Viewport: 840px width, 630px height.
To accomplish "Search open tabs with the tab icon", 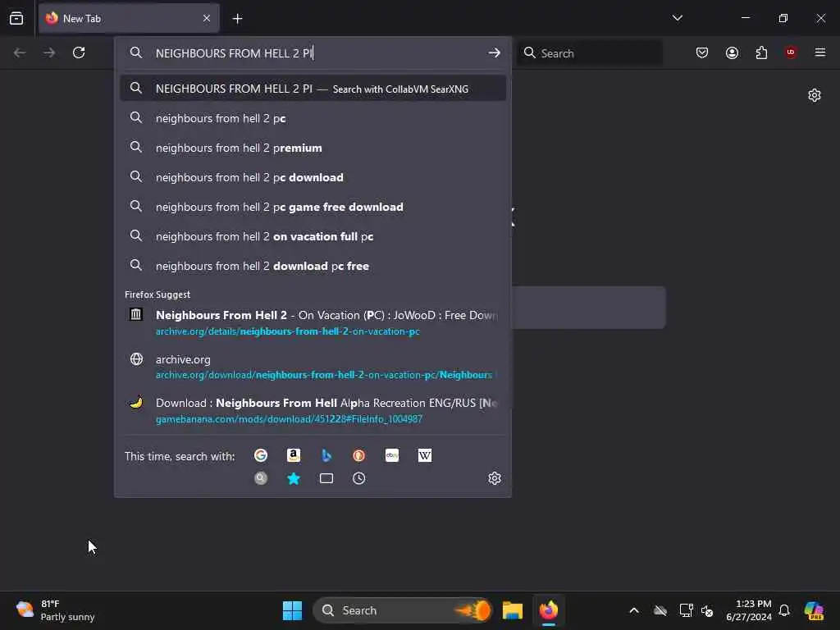I will point(326,478).
